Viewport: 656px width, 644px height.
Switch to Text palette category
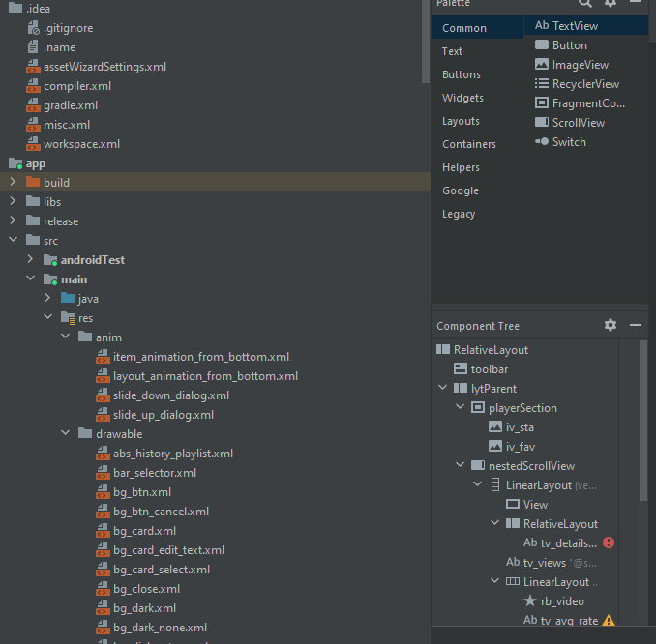pos(452,51)
